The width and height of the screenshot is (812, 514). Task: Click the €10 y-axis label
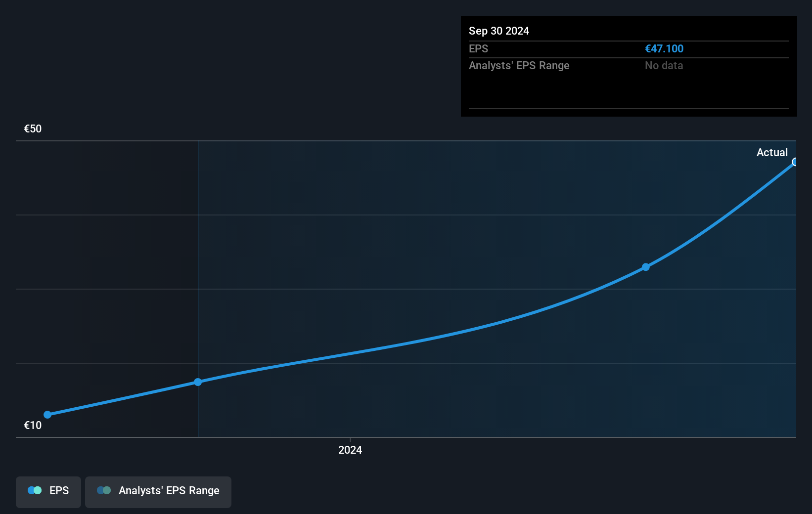click(33, 426)
